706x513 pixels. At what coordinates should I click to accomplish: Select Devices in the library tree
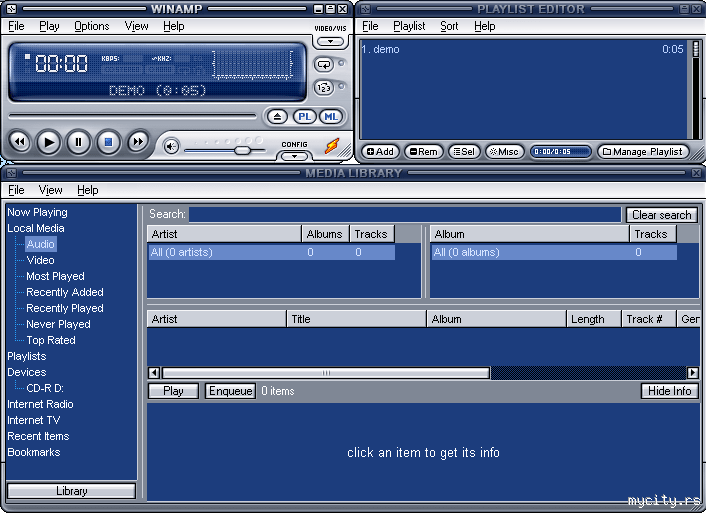point(27,372)
